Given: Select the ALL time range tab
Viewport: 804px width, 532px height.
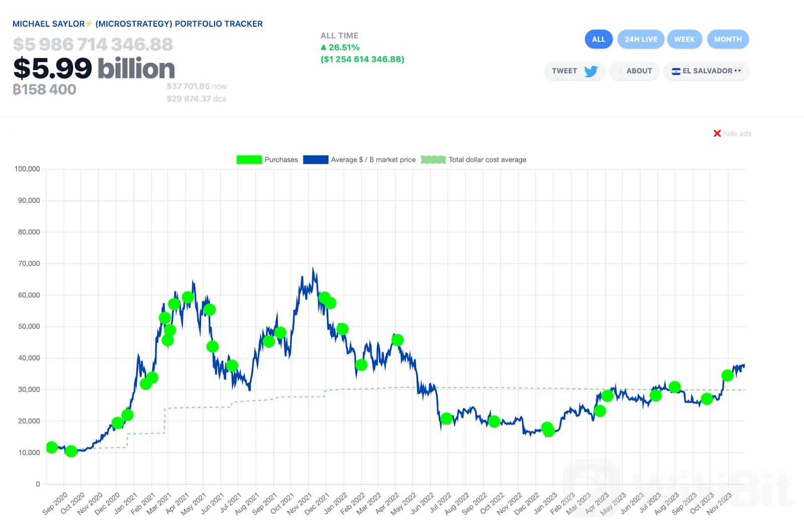Looking at the screenshot, I should tap(598, 39).
